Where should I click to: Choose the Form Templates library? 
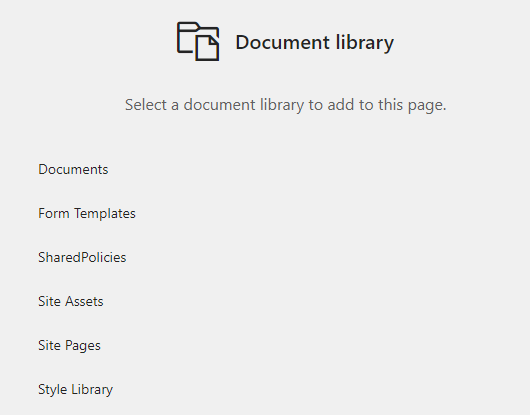click(87, 213)
